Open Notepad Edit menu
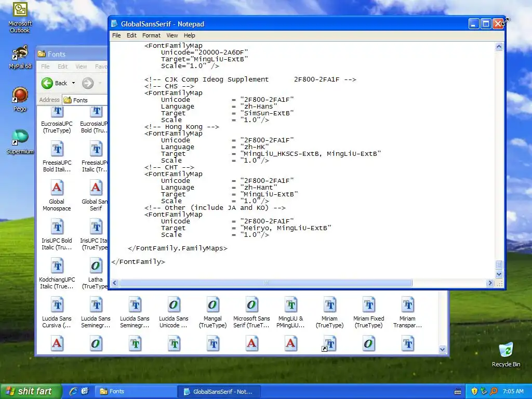This screenshot has width=532, height=399. coord(131,35)
